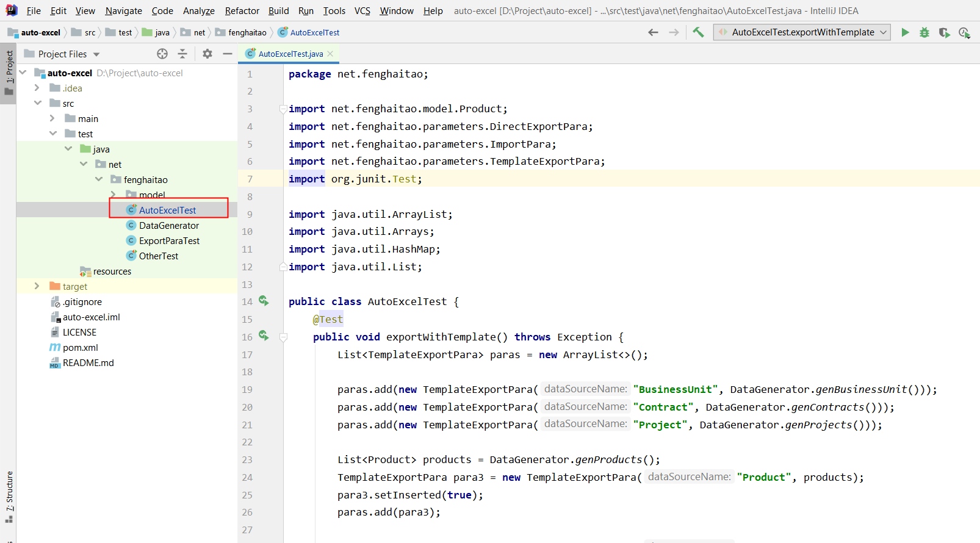Screen dimensions: 980x543
Task: Collapse the java folder node
Action: point(68,149)
